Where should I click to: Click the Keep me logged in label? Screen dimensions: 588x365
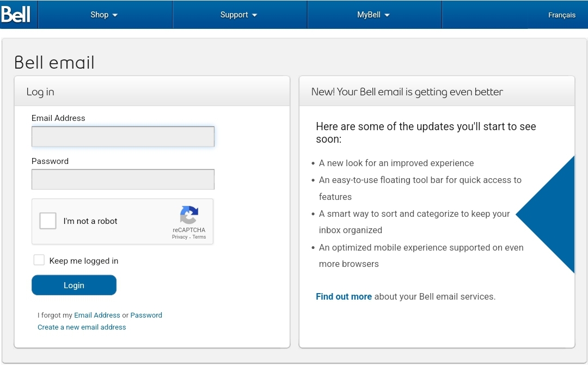point(84,261)
